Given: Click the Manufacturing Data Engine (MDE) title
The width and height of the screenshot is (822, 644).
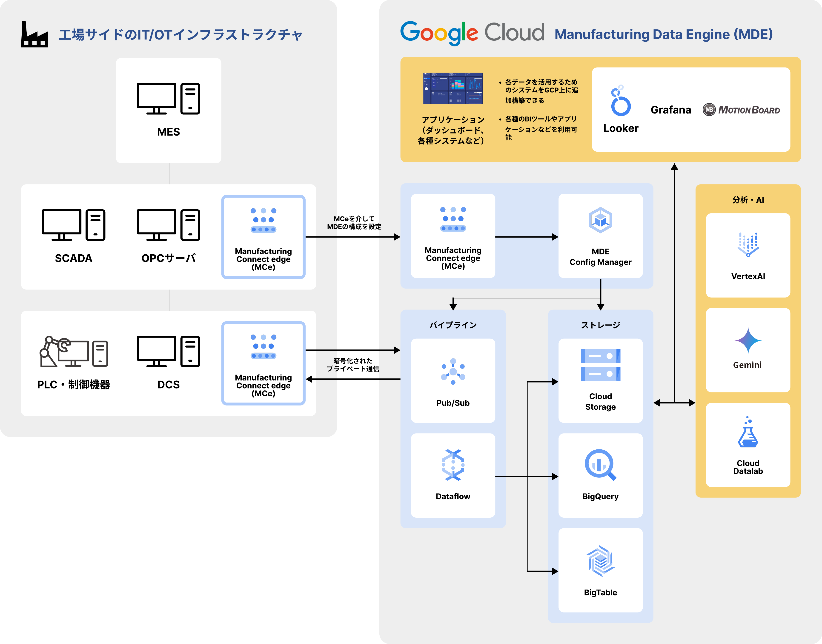Looking at the screenshot, I should 664,34.
